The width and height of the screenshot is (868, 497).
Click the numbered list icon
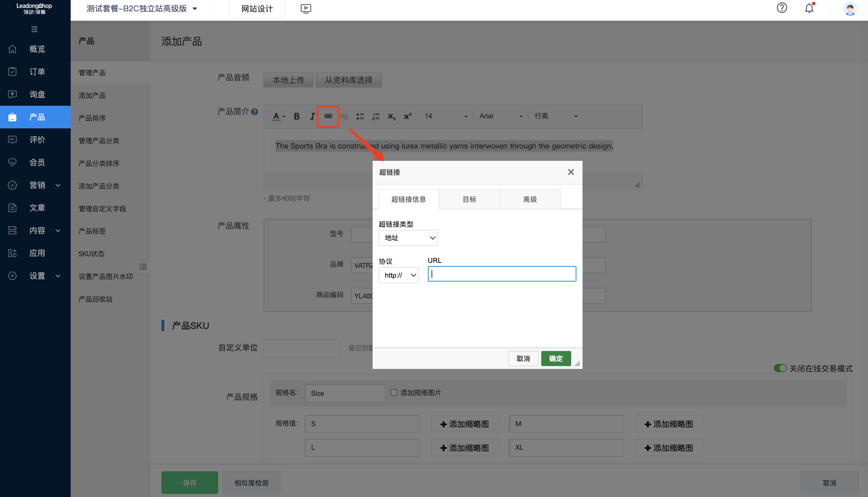point(376,116)
